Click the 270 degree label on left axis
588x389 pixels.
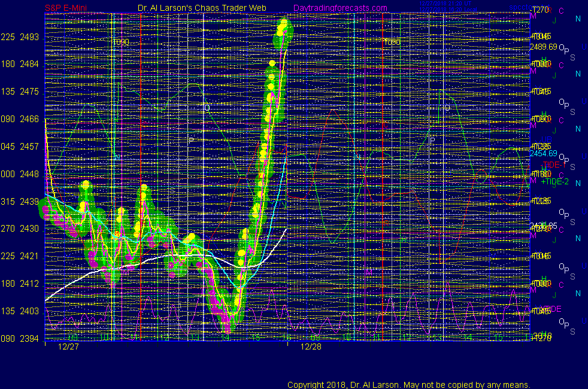(7, 229)
